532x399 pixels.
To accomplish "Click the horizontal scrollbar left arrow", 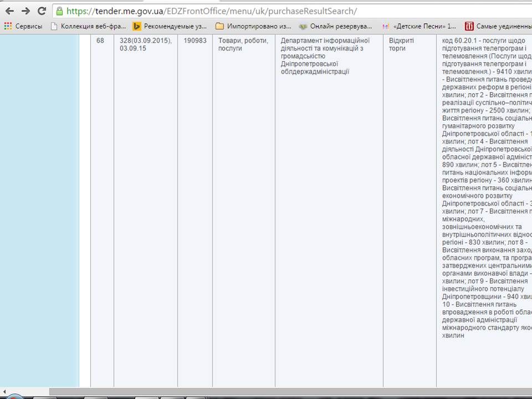I will (4, 391).
